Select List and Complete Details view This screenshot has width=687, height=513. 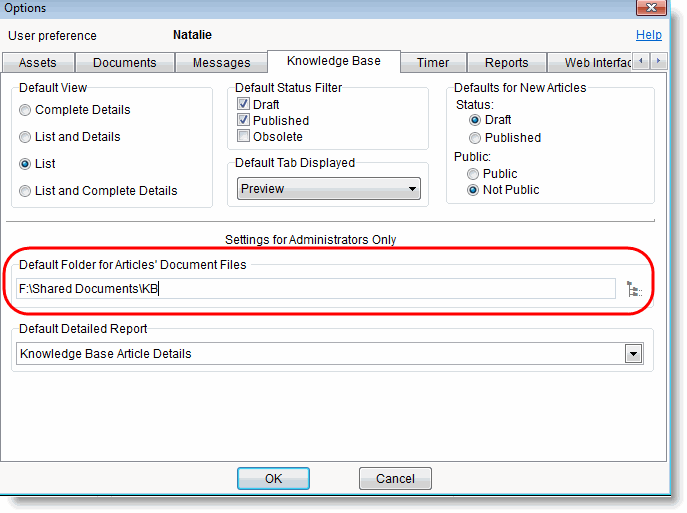tap(26, 191)
